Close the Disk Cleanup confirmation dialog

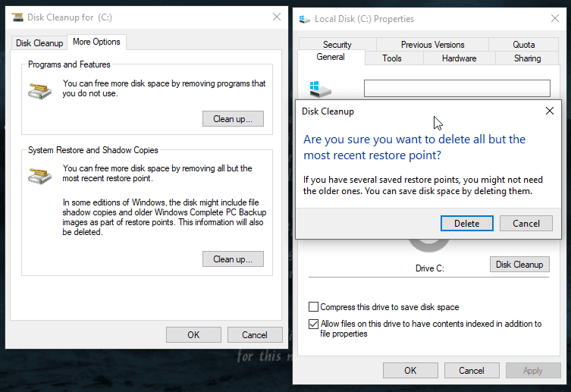point(550,111)
